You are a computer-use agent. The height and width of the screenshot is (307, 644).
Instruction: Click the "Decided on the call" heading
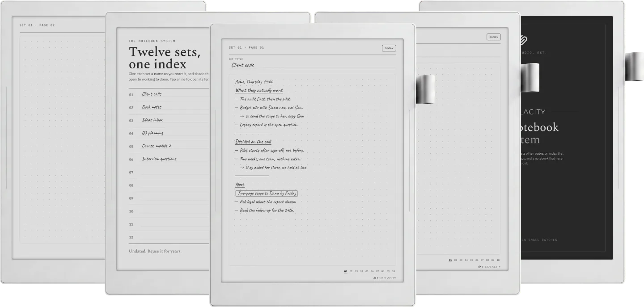coord(253,142)
